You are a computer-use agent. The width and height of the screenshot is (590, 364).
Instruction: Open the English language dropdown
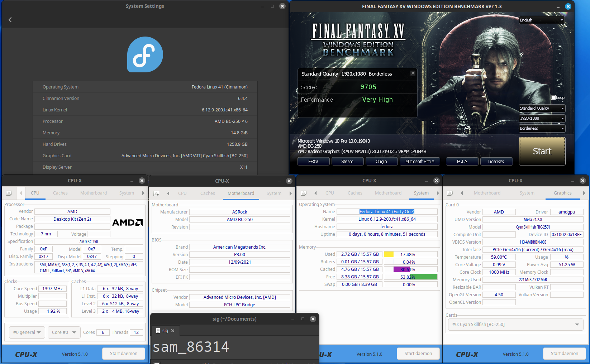[x=542, y=20]
